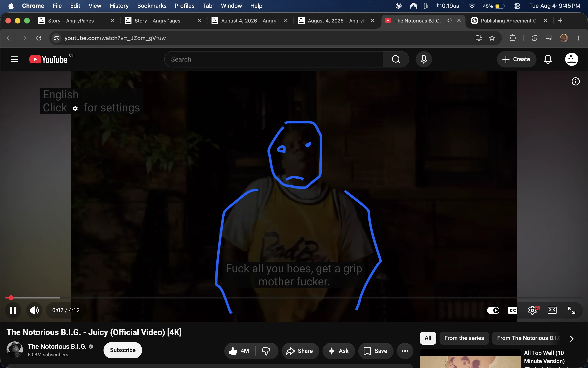588x368 pixels.
Task: Open the History menu
Action: pyautogui.click(x=119, y=6)
